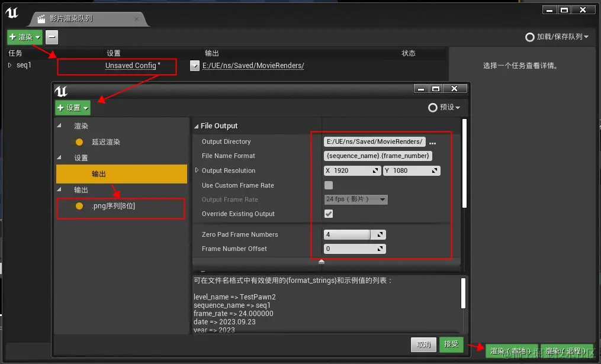Collapse the 渲染 category in settings tree
The width and height of the screenshot is (601, 364).
[59, 125]
